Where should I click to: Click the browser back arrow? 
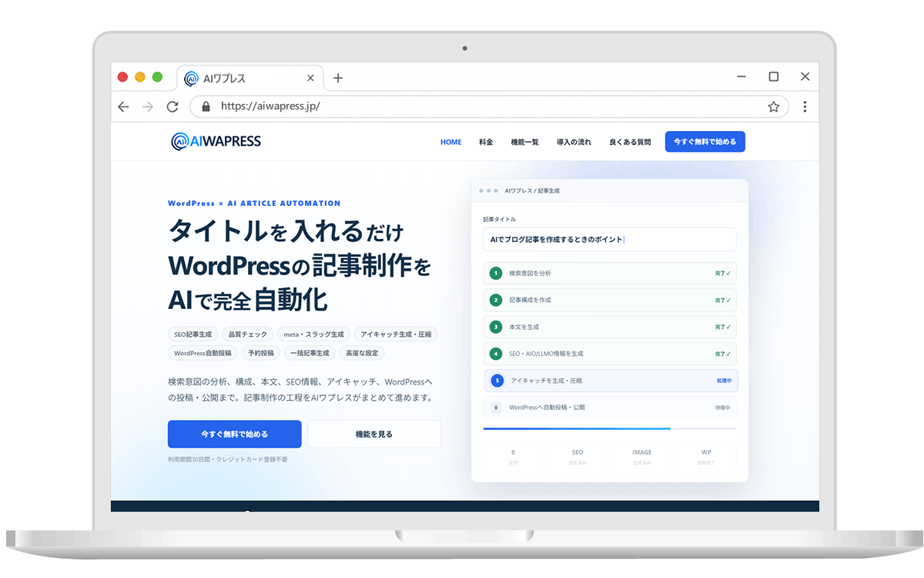[123, 107]
